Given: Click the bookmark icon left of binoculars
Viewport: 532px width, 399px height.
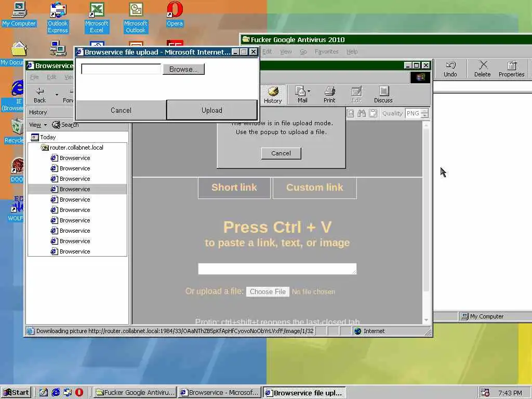Looking at the screenshot, I should point(350,113).
